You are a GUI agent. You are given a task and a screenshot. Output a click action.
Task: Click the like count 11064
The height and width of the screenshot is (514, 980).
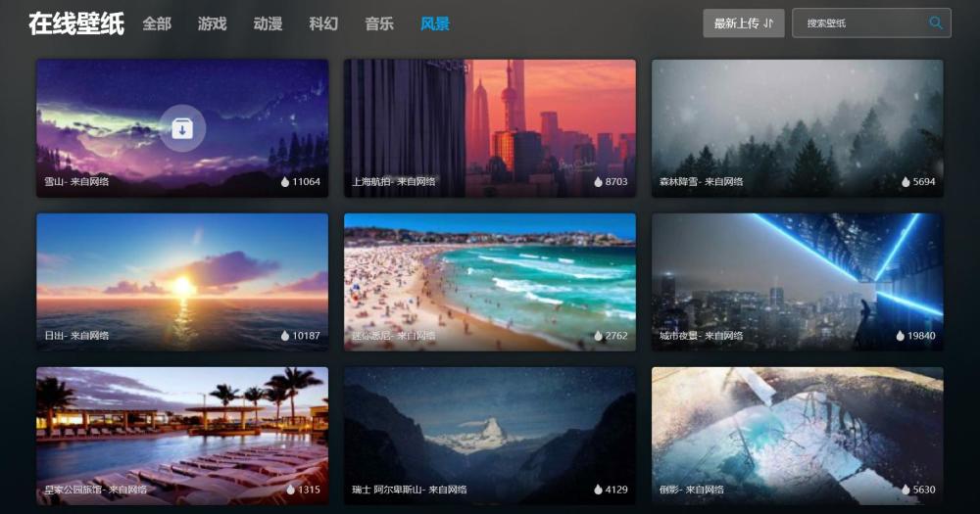[x=306, y=182]
